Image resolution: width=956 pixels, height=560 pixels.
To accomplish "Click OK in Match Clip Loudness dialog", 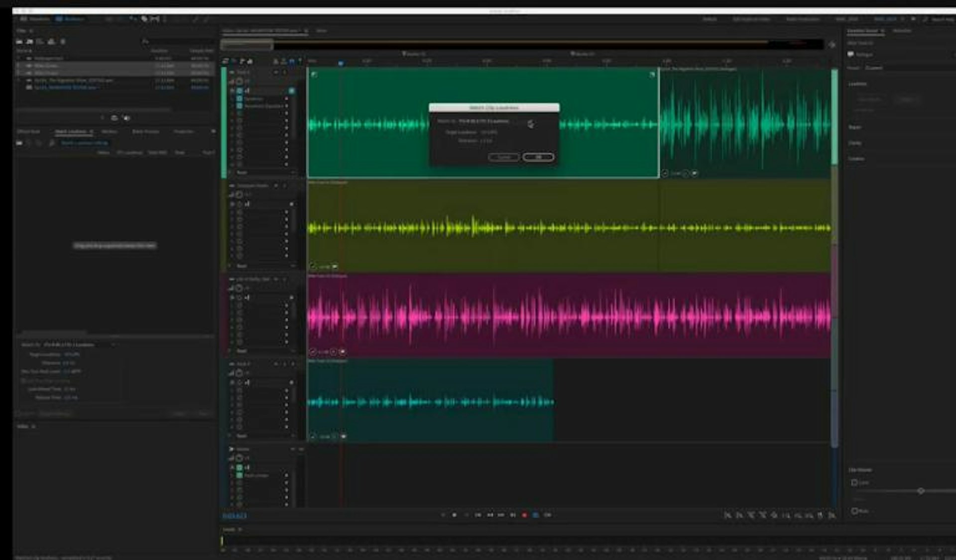I will point(538,157).
